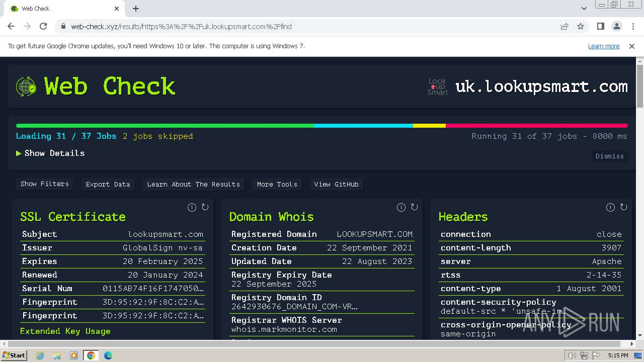Refresh the Headers card
This screenshot has height=362, width=644.
pyautogui.click(x=623, y=207)
